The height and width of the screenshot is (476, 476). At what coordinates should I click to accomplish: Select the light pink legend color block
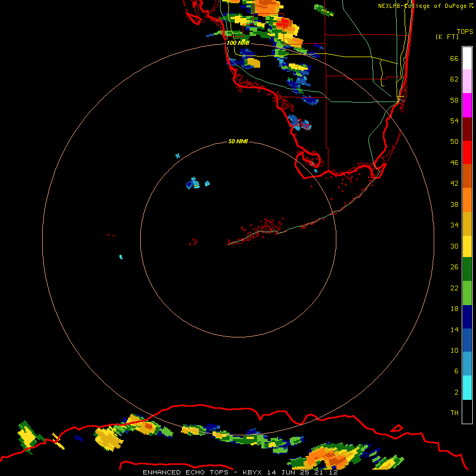[x=467, y=81]
